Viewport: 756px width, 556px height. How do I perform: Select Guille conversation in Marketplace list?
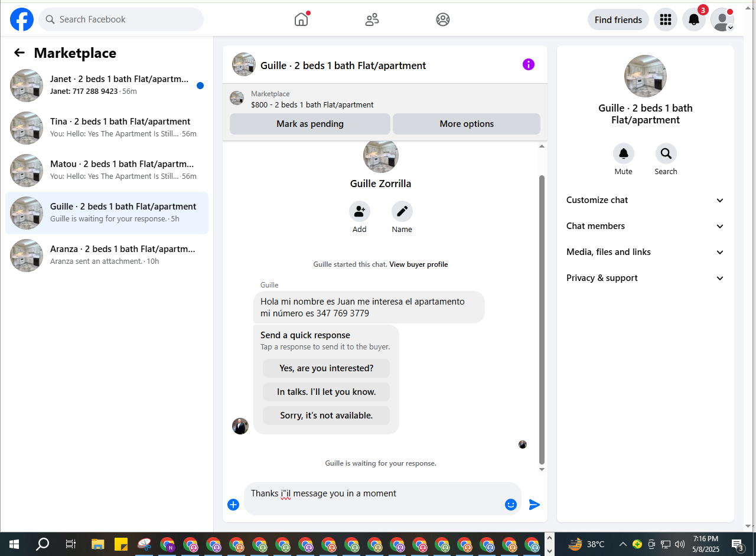click(x=107, y=213)
